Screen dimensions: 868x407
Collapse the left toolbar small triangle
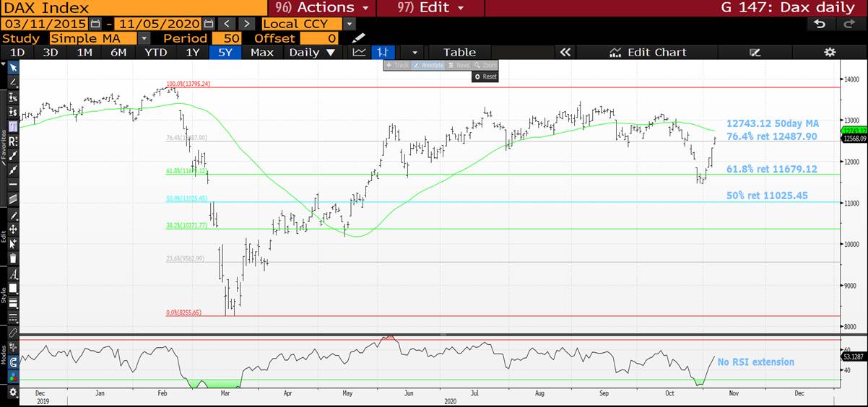(3, 64)
